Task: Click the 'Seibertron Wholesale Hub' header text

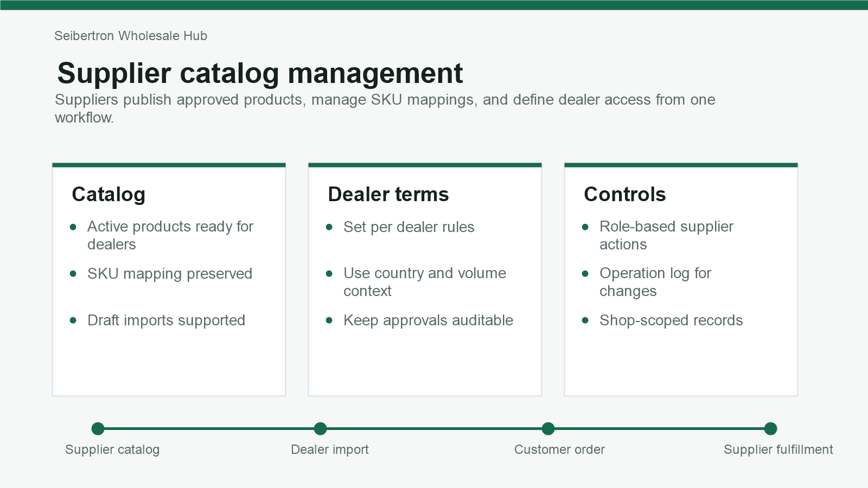Action: [131, 36]
